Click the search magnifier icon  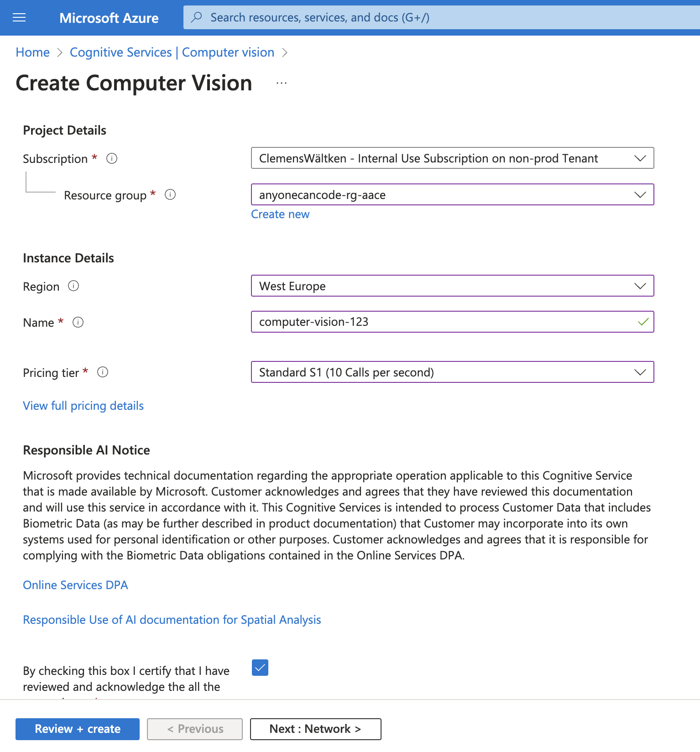click(196, 17)
